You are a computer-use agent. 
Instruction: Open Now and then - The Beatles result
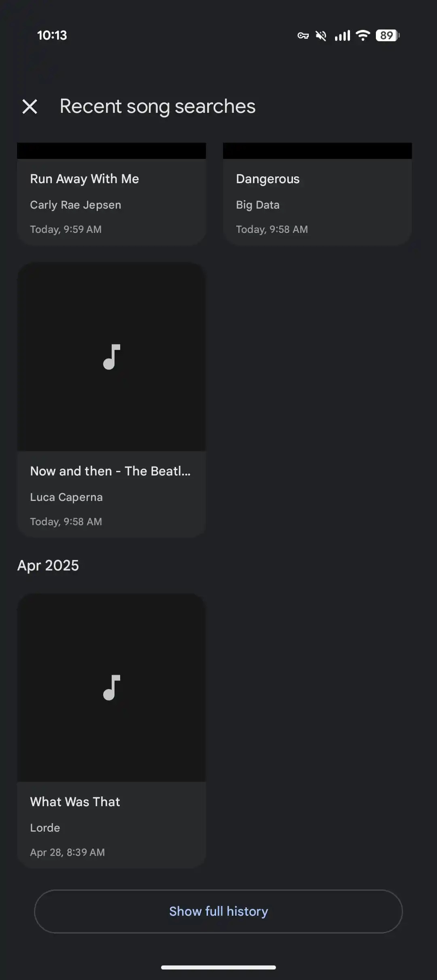tap(110, 471)
